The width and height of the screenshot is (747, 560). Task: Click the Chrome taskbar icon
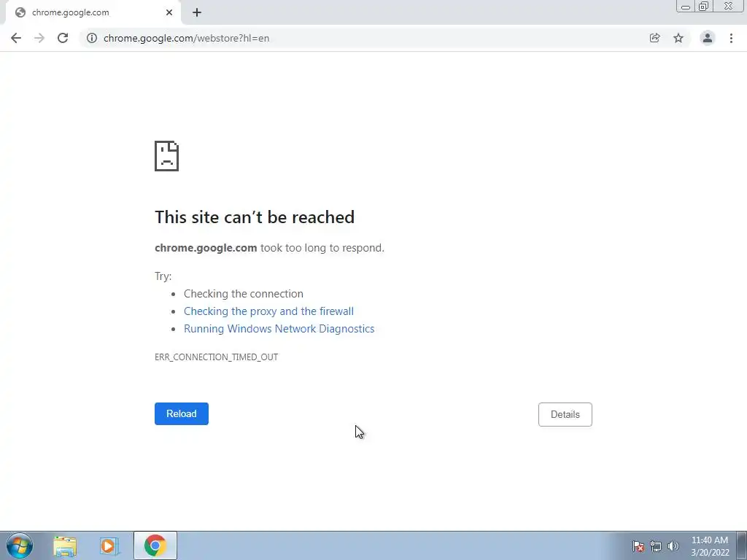(155, 545)
